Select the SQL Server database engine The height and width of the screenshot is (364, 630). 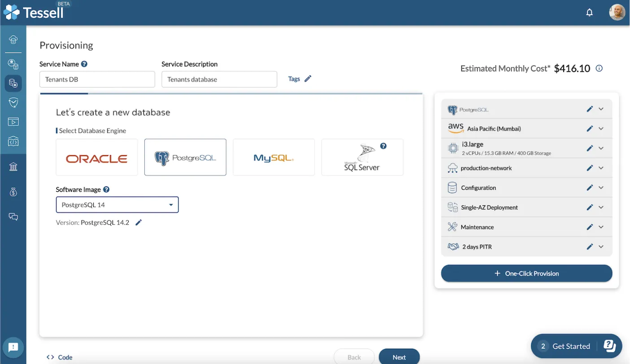tap(362, 157)
